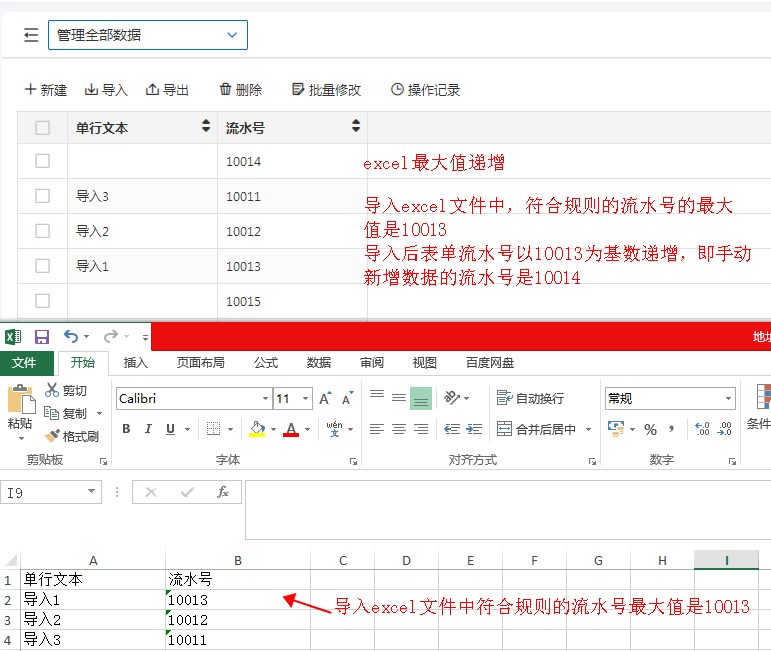
Task: Select the checkbox for row 导入1
Action: 42,266
